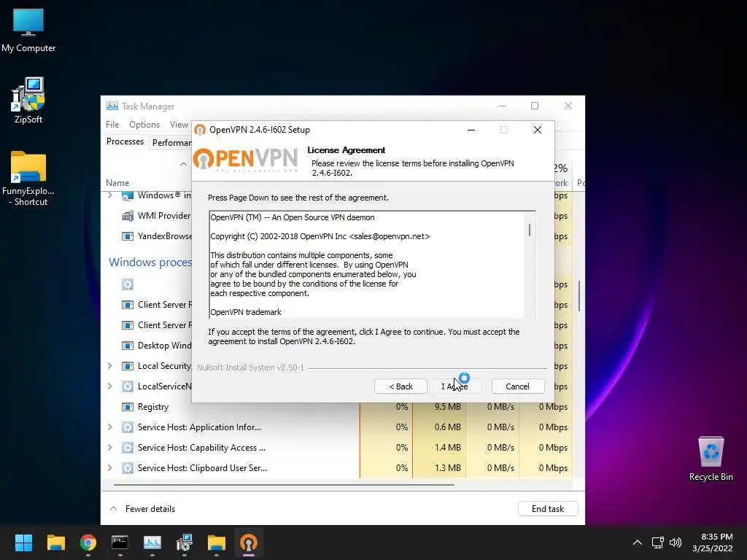This screenshot has width=747, height=560.
Task: Collapse Task Manager with Fewer details
Action: [x=142, y=508]
